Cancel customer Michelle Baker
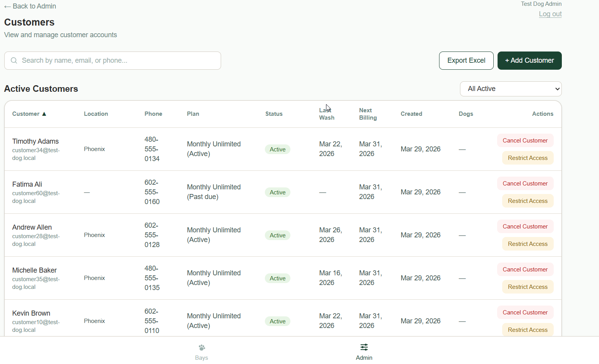 point(525,269)
